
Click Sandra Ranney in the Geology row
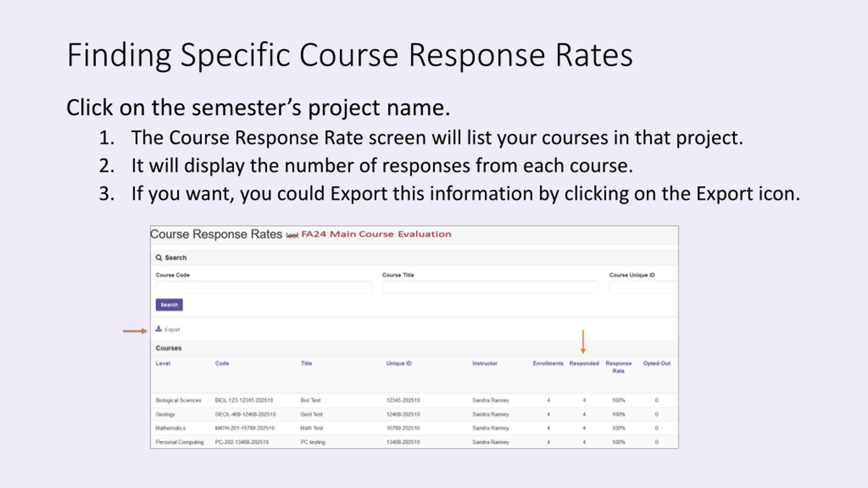click(x=491, y=414)
